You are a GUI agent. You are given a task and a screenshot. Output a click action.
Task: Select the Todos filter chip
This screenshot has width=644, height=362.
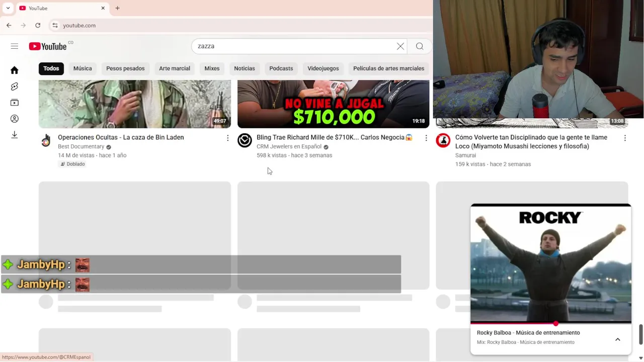tap(51, 68)
